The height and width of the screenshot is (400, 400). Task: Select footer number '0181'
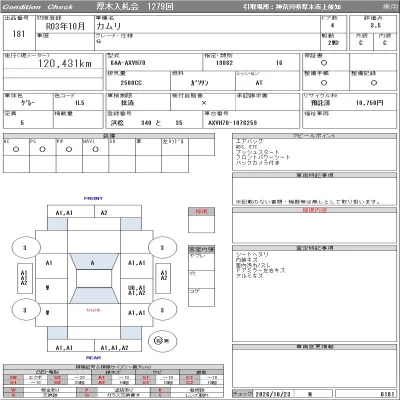[387, 394]
